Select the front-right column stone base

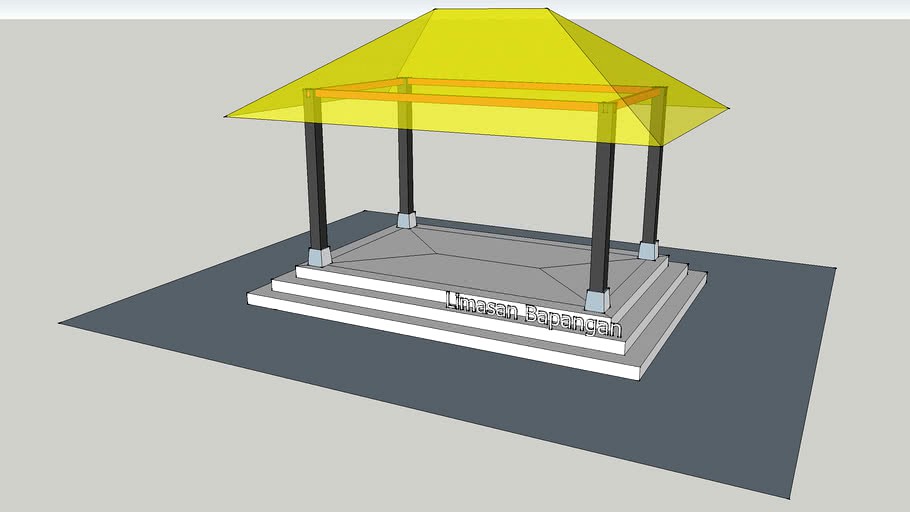click(x=597, y=299)
